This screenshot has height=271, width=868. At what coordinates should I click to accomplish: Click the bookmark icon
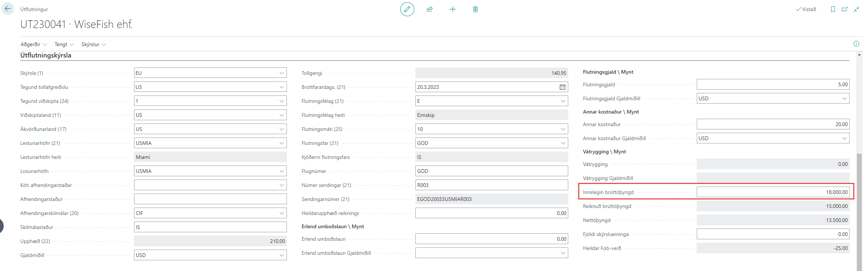point(833,9)
